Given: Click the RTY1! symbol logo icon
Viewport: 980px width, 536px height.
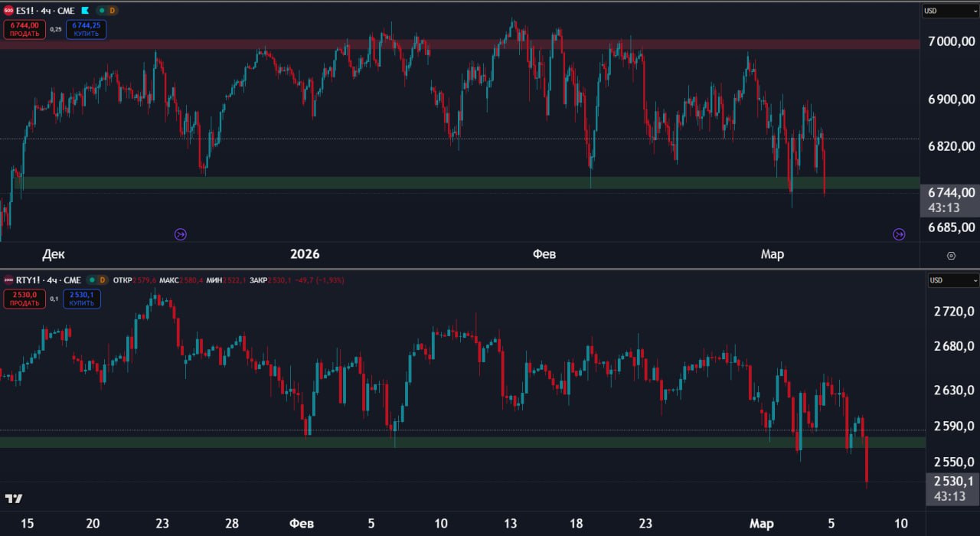Looking at the screenshot, I should tap(8, 280).
